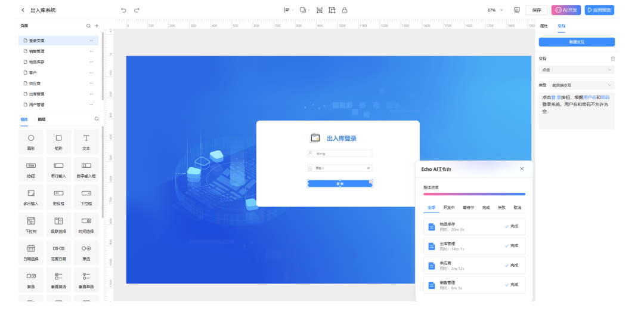The height and width of the screenshot is (323, 644).
Task: Click the back arrow beside 出入库系统
Action: [23, 10]
